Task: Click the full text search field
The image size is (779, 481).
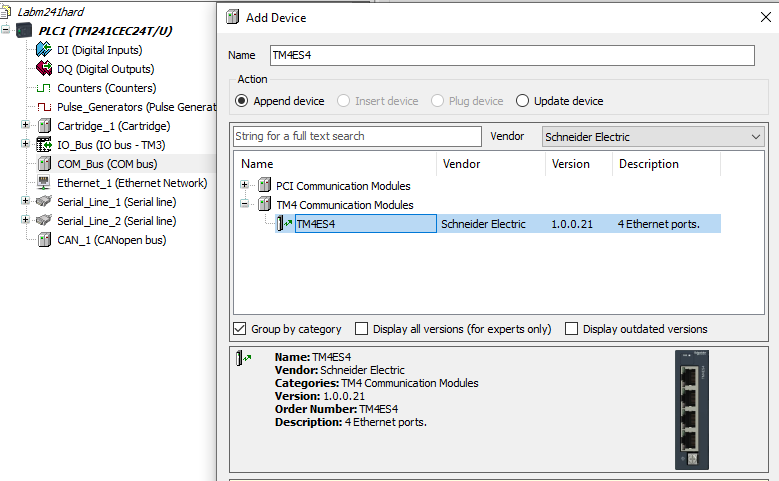Action: (357, 136)
